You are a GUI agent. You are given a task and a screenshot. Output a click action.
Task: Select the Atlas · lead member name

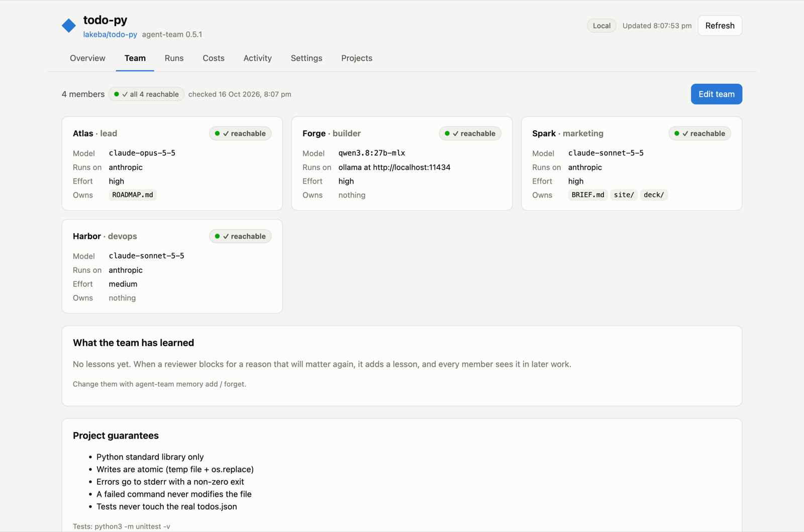click(95, 134)
